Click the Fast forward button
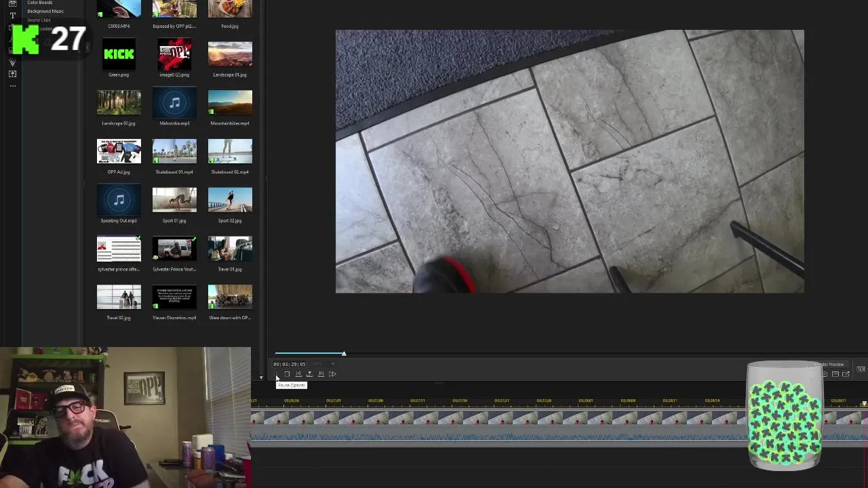The width and height of the screenshot is (868, 488). click(x=332, y=373)
